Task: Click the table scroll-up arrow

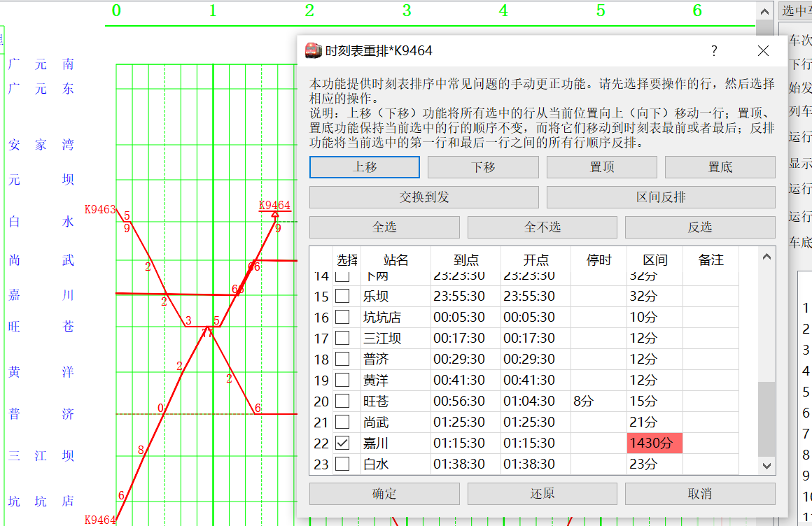Action: tap(767, 256)
